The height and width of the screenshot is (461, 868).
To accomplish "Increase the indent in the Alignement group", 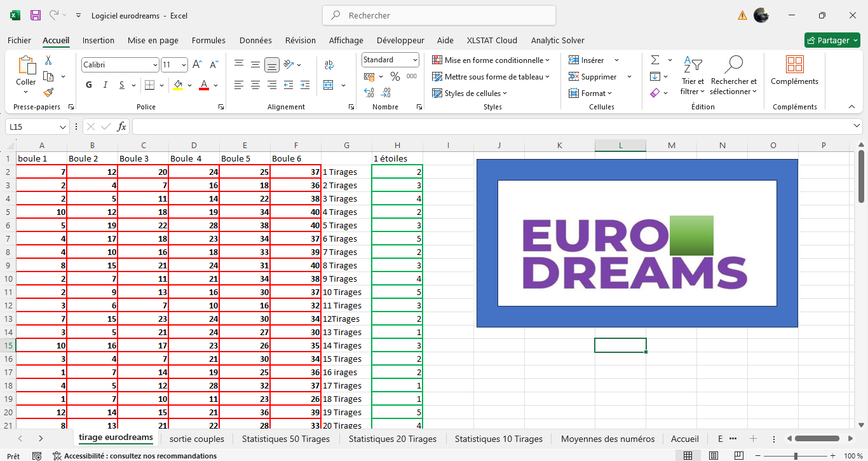I will point(305,85).
